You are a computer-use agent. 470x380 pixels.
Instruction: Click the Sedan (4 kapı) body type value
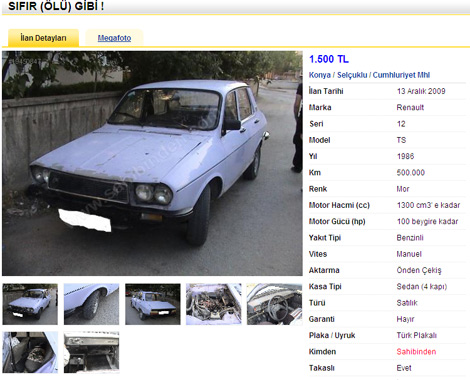point(422,287)
